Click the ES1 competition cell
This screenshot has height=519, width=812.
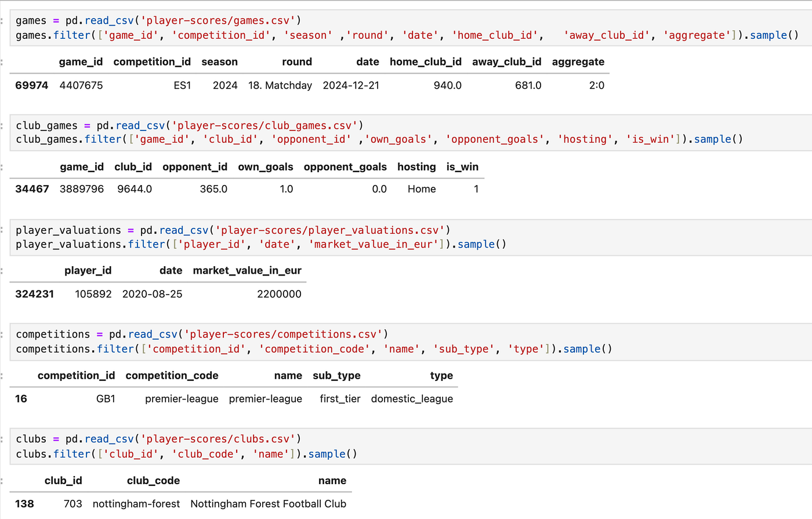(182, 85)
